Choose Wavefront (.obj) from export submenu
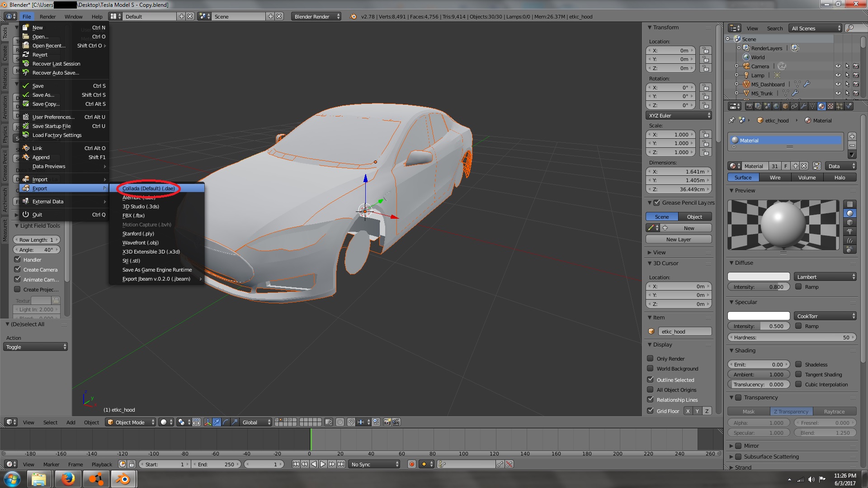This screenshot has width=868, height=488. (140, 243)
